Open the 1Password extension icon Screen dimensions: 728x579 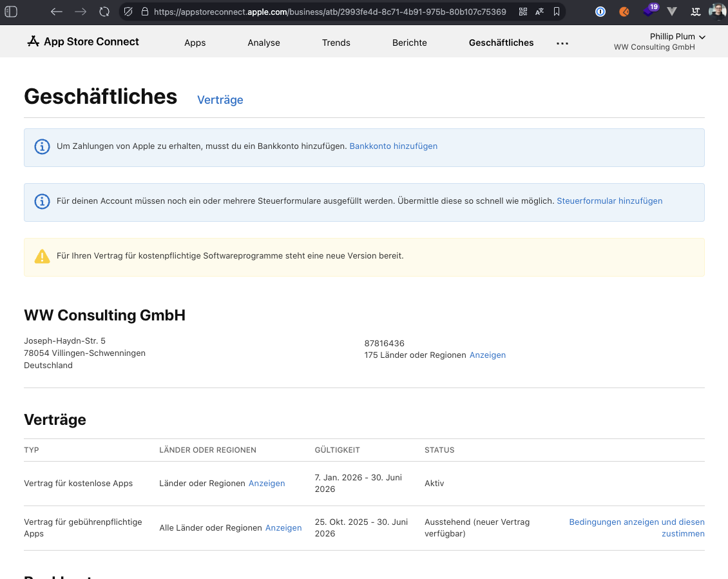[x=600, y=12]
